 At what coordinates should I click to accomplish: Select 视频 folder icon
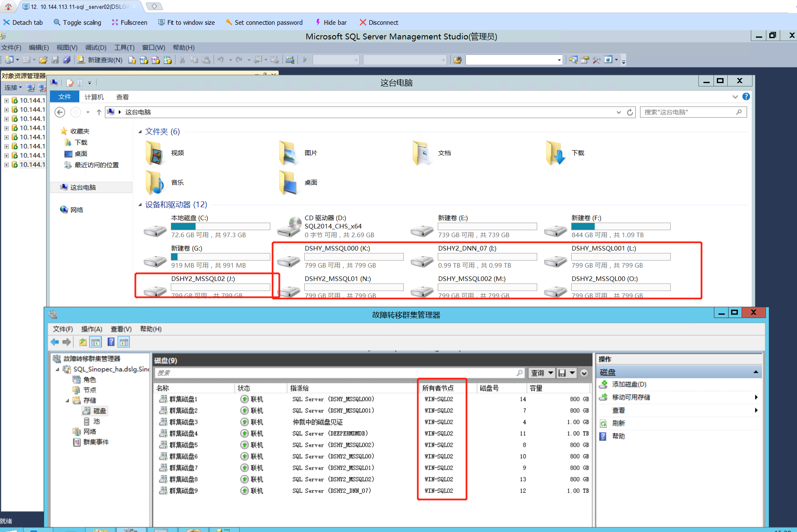coord(154,153)
